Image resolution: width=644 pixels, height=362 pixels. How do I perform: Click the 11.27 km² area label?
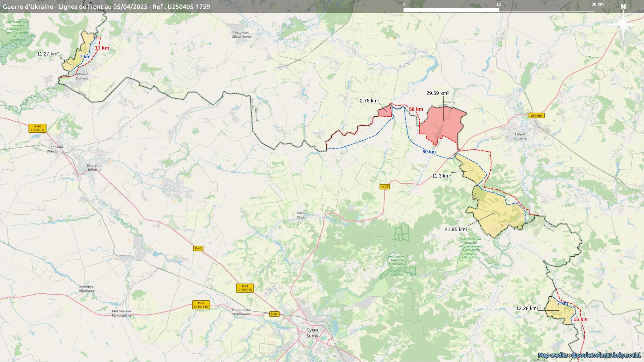click(x=48, y=54)
